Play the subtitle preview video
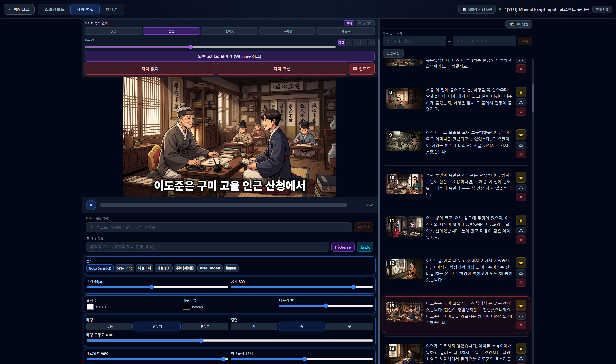The height and width of the screenshot is (364, 616). pos(91,205)
